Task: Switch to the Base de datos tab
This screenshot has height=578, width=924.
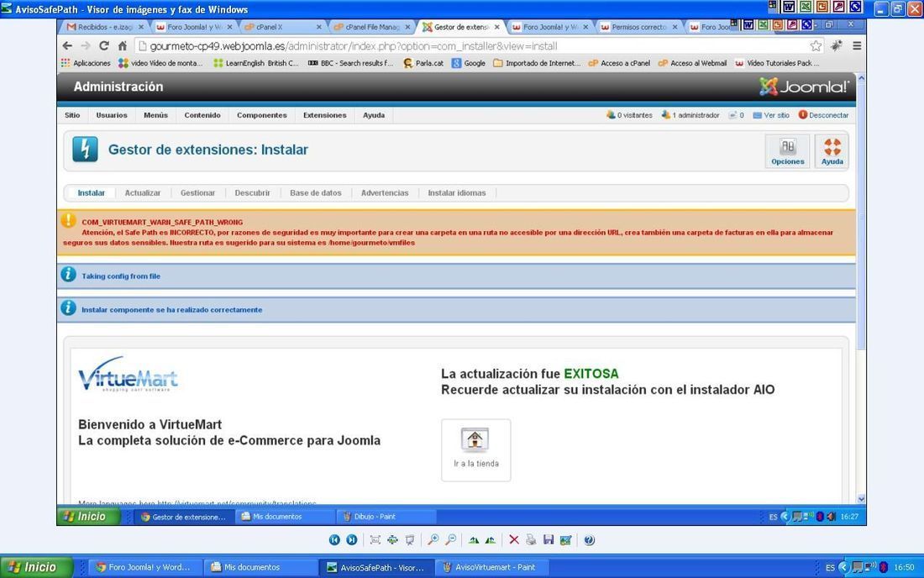Action: point(315,193)
